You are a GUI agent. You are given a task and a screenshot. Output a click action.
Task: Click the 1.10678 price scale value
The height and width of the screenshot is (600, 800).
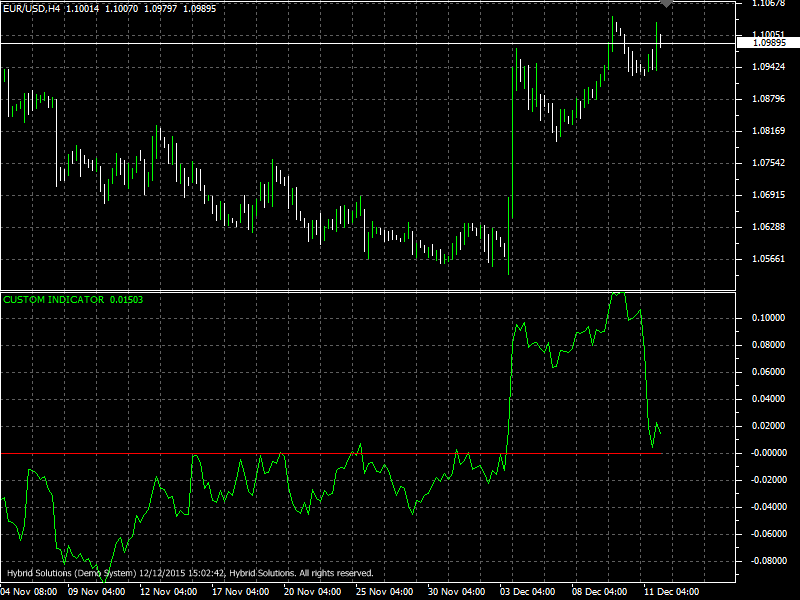[x=768, y=5]
